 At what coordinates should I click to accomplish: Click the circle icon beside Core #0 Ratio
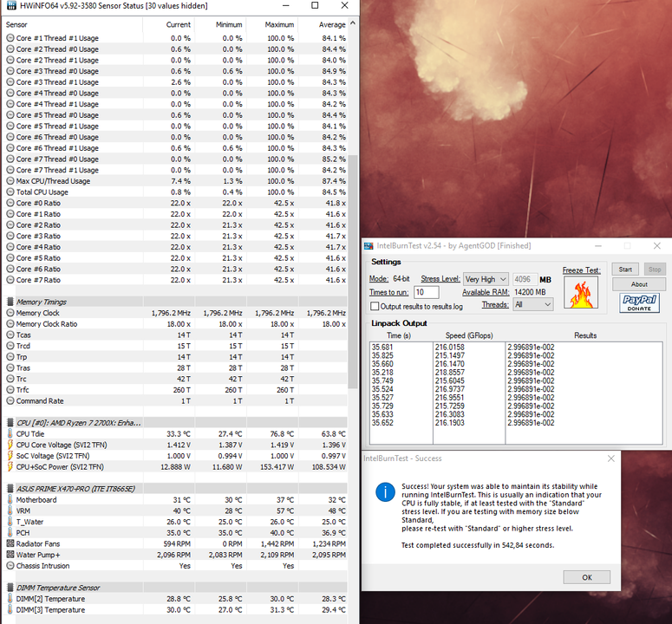(10, 203)
